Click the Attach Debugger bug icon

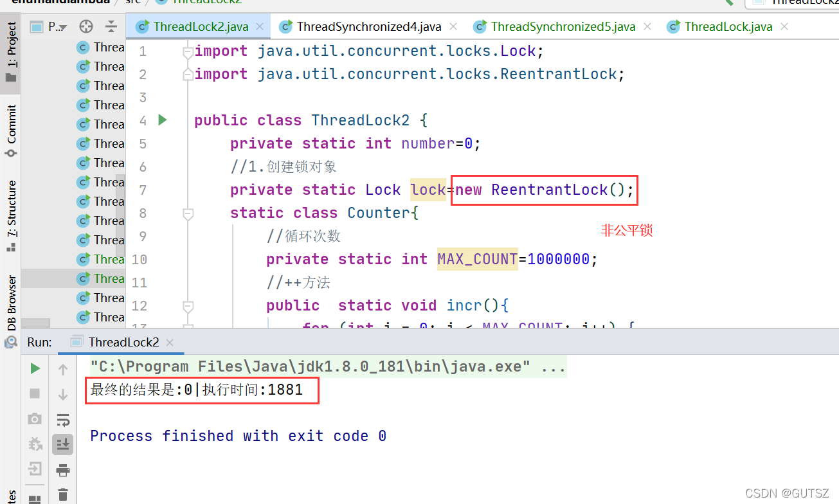[x=35, y=444]
